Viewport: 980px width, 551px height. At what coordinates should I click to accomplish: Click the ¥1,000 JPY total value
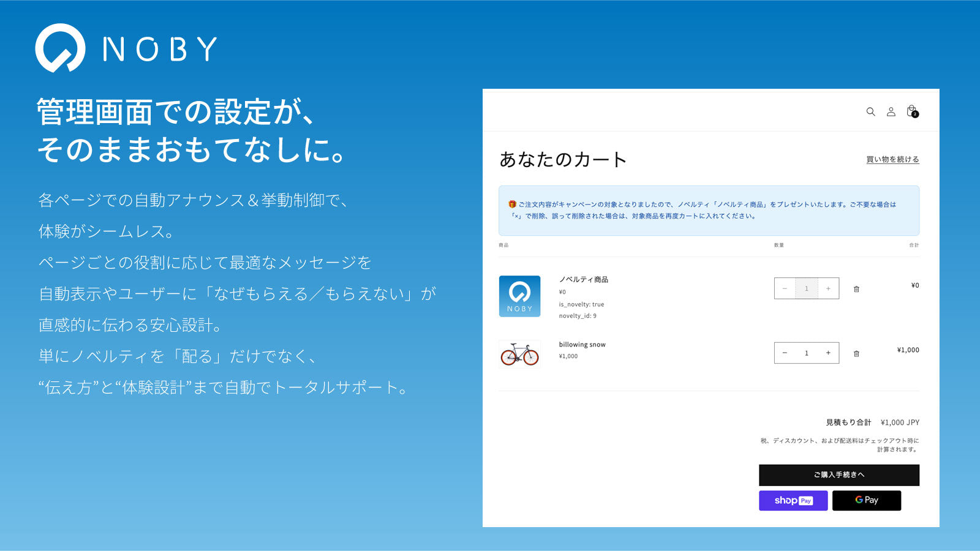pos(900,422)
